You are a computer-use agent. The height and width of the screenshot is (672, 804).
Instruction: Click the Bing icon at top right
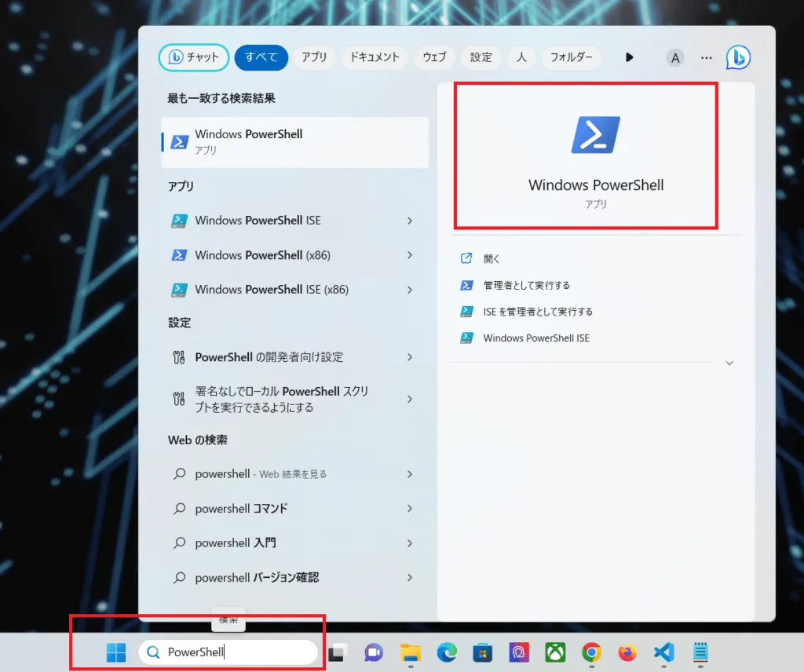pos(738,57)
